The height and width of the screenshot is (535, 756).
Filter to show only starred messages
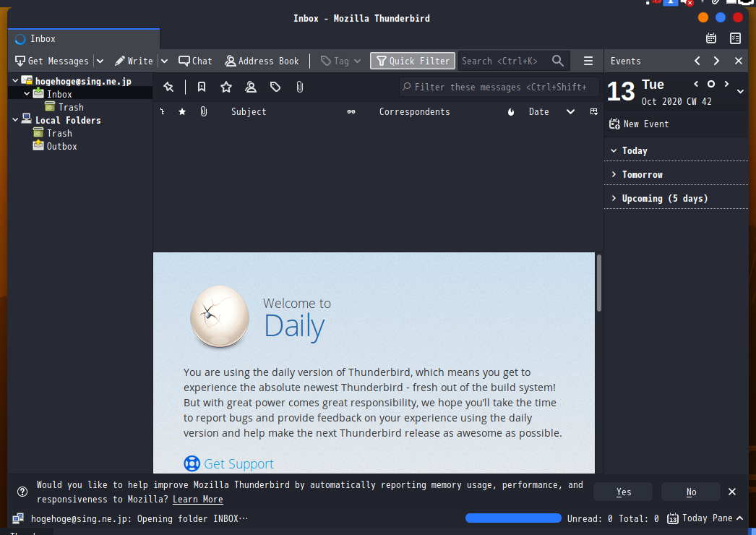[x=226, y=87]
